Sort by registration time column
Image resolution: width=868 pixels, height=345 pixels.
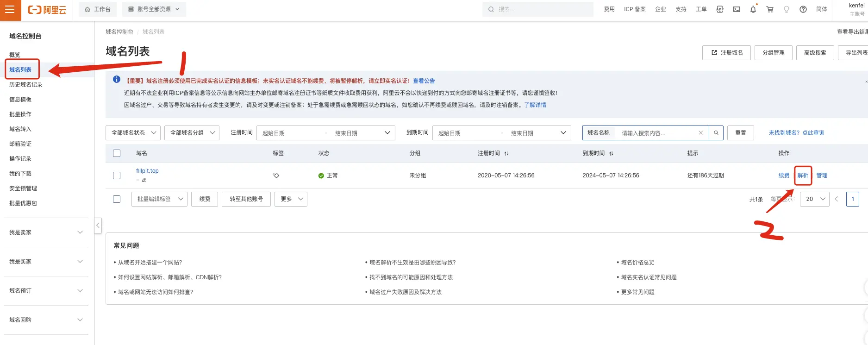(x=506, y=153)
